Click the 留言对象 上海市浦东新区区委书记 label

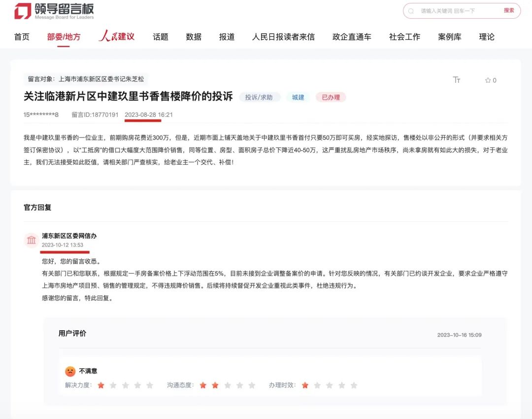point(86,79)
